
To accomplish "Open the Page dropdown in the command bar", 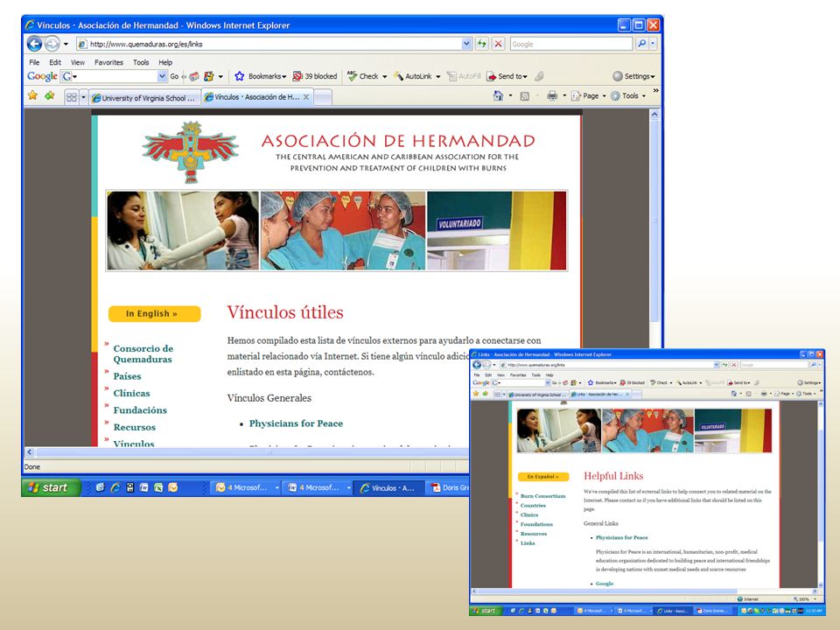I will click(x=588, y=96).
